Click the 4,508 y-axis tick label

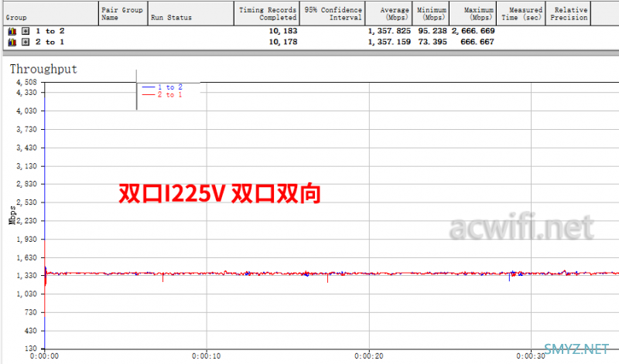[26, 82]
